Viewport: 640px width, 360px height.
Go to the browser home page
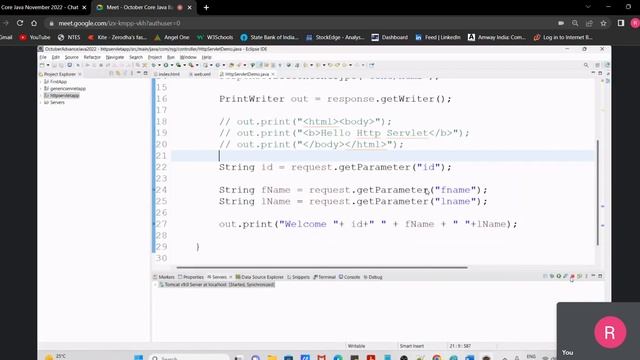click(x=34, y=23)
